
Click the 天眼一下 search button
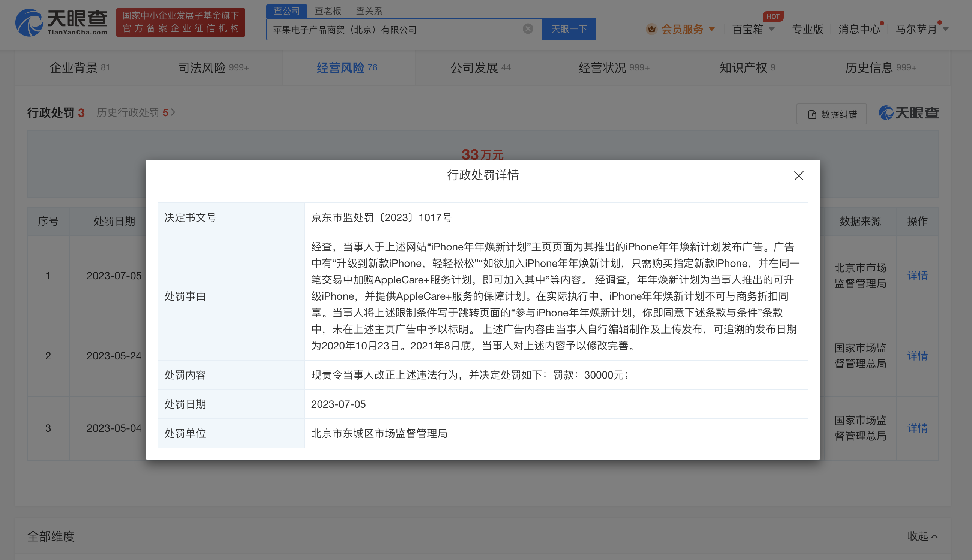[569, 29]
